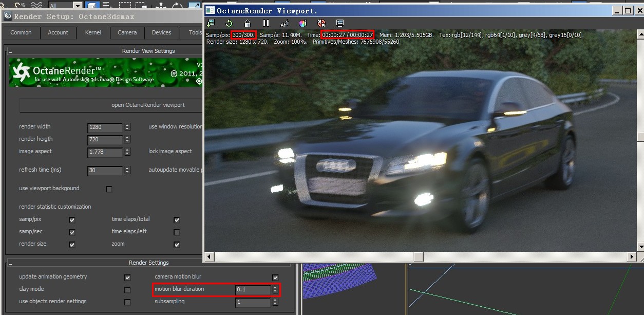Click the render width input field
This screenshot has width=644, height=315.
[x=105, y=127]
